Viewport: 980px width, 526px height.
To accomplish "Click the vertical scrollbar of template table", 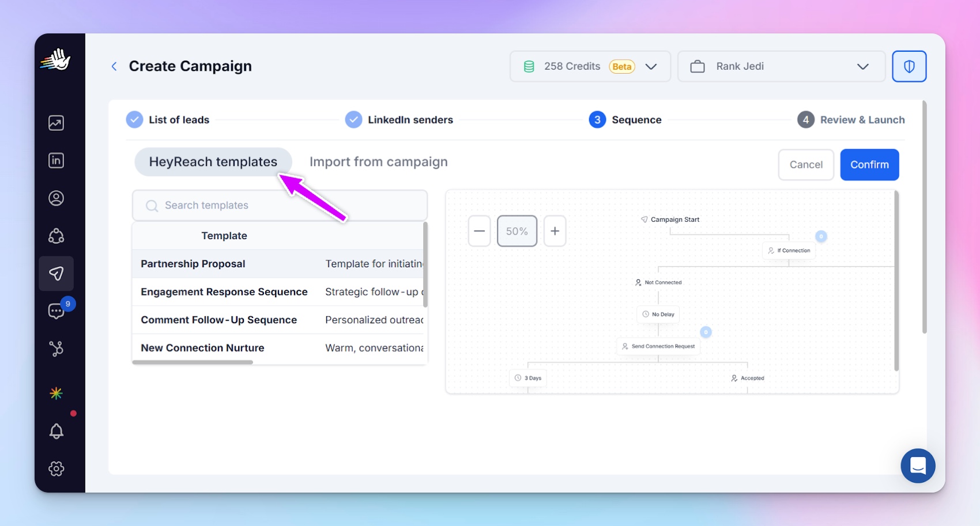I will 425,264.
